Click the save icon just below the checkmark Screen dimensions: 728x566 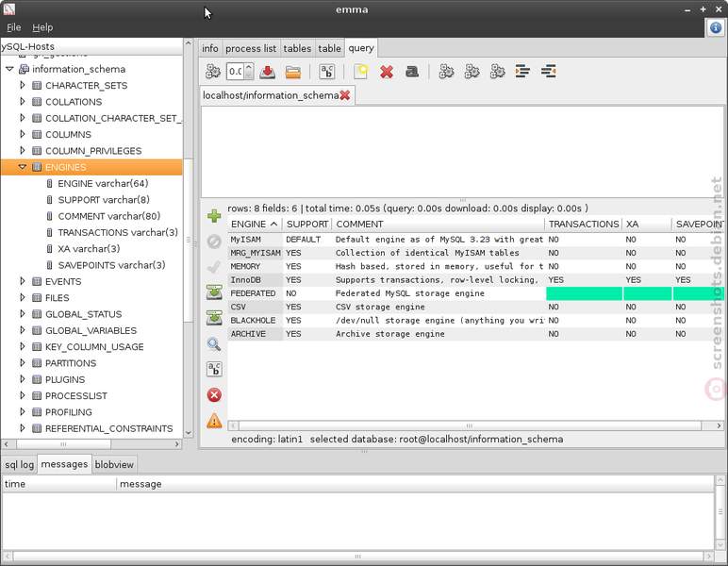214,292
